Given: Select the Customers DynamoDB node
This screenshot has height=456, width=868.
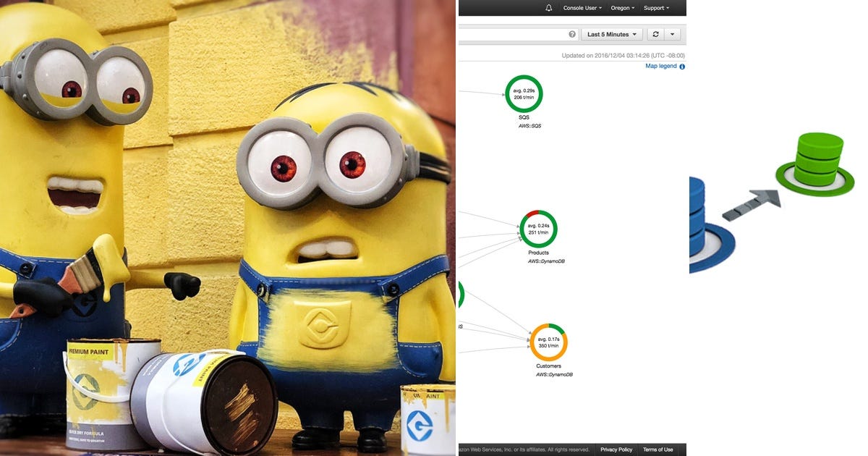Looking at the screenshot, I should [x=548, y=341].
